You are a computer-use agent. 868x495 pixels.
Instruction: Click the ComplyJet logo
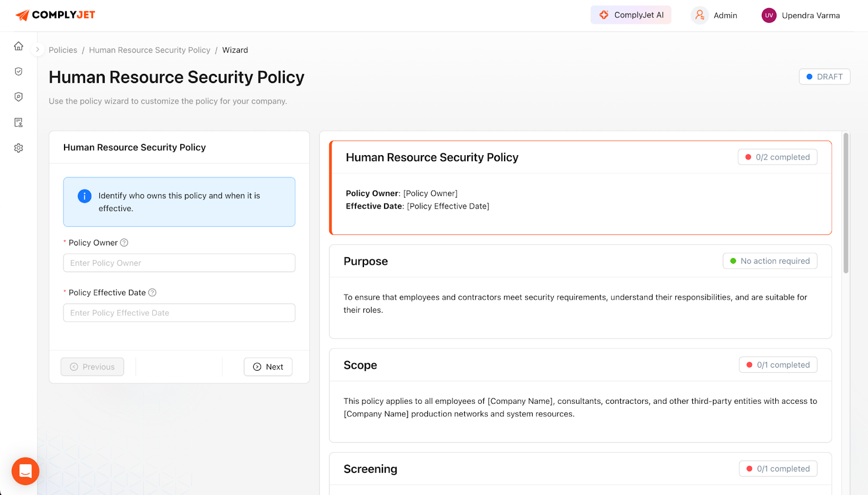click(55, 15)
